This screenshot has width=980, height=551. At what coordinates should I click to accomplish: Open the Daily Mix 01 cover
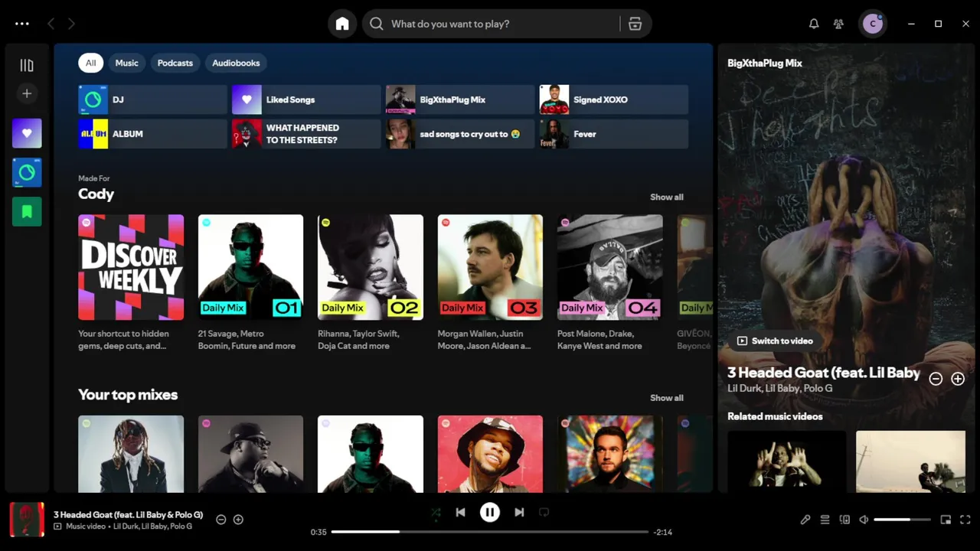coord(250,267)
